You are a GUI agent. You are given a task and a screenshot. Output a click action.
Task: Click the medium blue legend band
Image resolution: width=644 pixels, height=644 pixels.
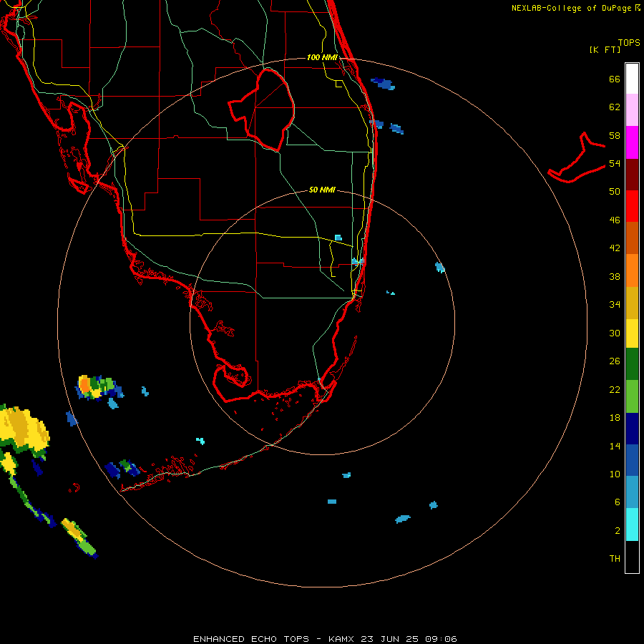[632, 460]
